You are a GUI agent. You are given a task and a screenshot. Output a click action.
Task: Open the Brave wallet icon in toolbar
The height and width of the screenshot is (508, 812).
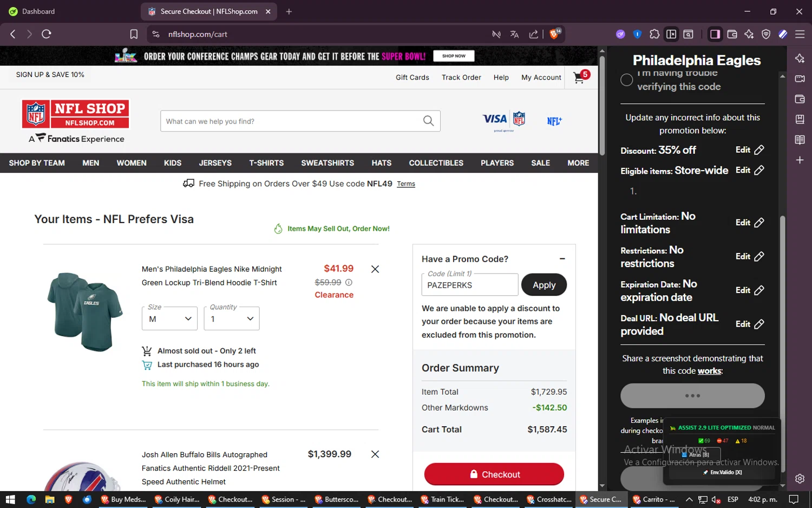pos(732,34)
